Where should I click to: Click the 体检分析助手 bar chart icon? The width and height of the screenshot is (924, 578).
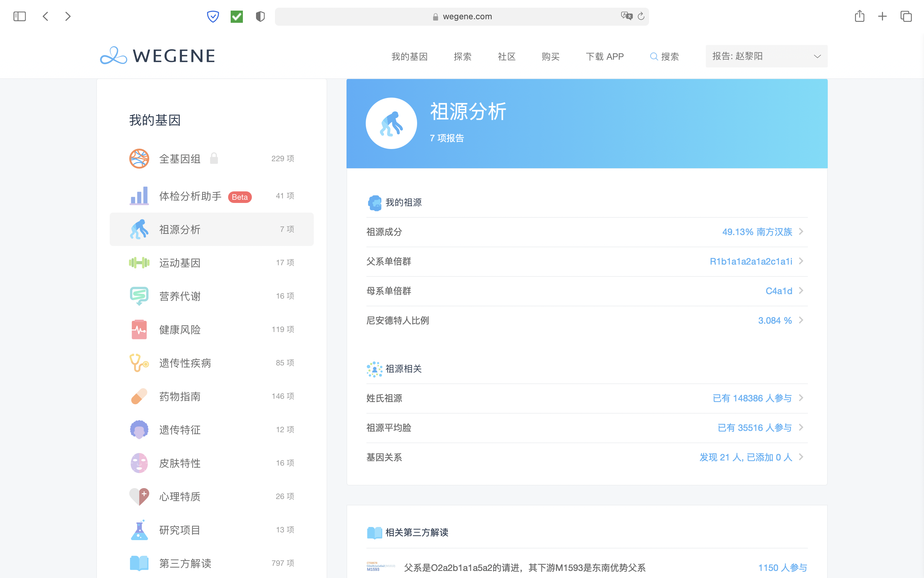139,196
